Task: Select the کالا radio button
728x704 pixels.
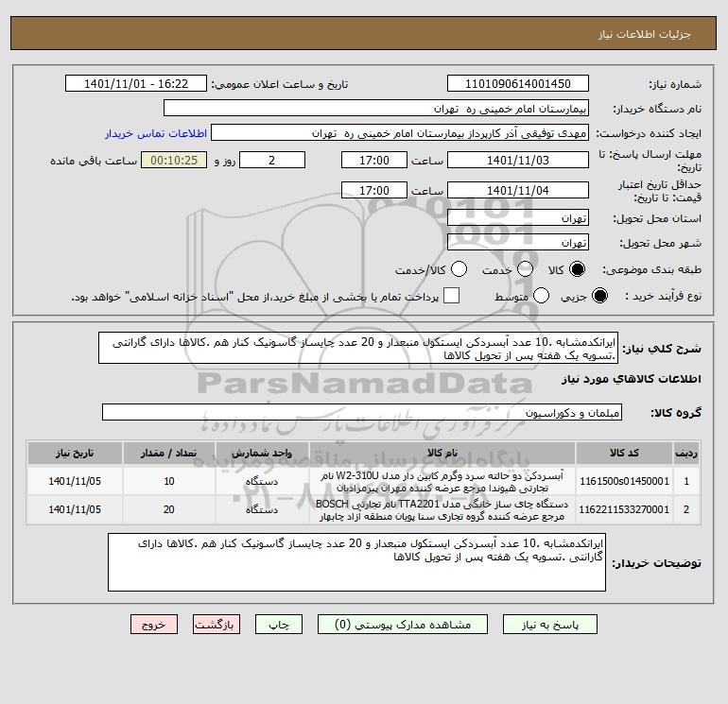Action: click(577, 269)
